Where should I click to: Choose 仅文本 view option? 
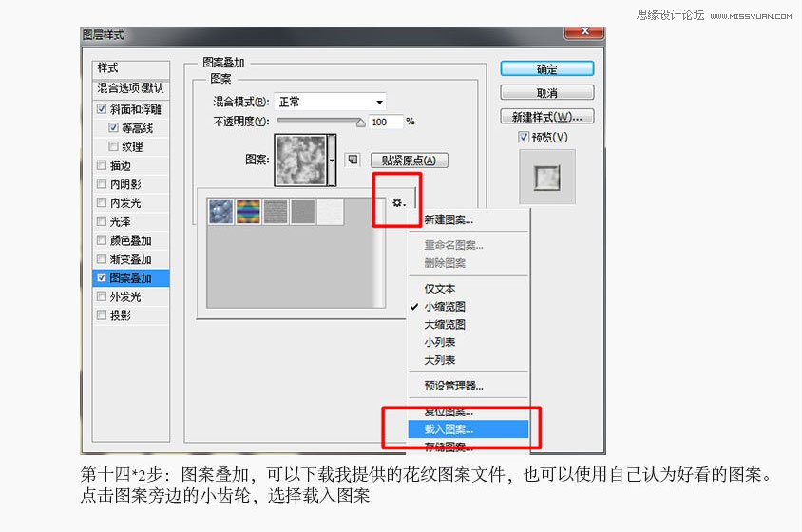[468, 289]
